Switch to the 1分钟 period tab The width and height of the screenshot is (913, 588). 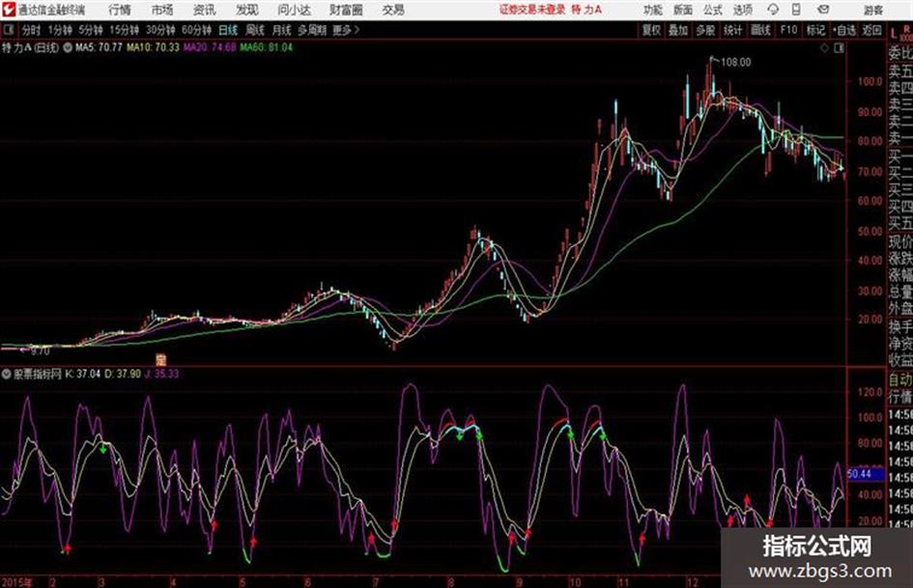click(x=60, y=30)
